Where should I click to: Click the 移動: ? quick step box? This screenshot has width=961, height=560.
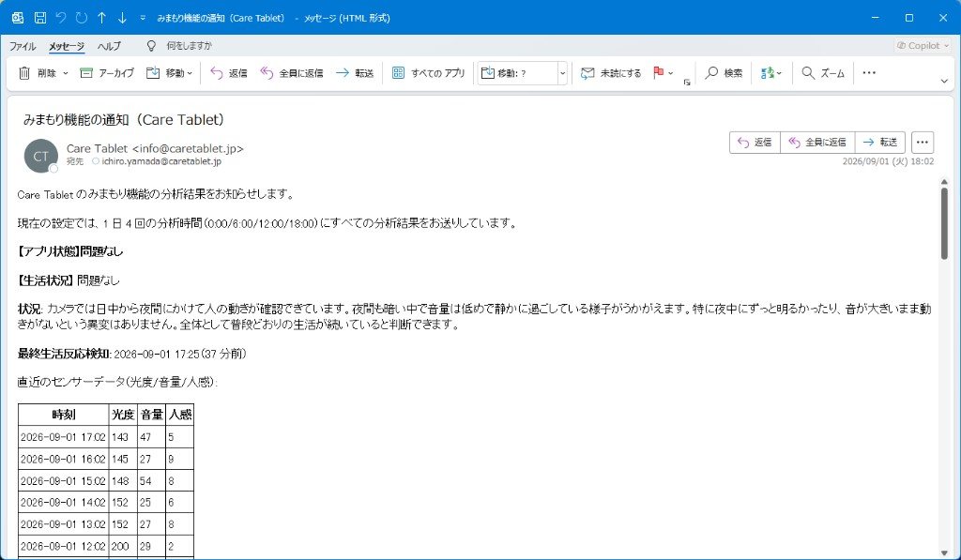click(517, 73)
